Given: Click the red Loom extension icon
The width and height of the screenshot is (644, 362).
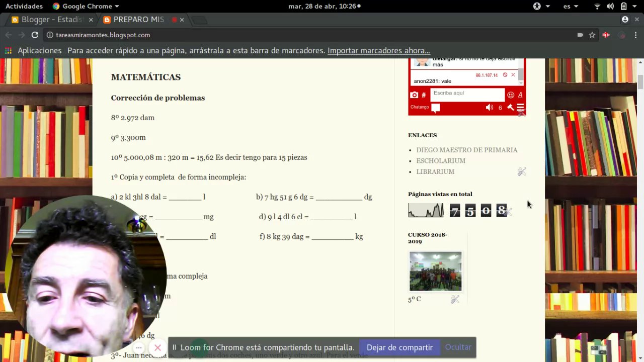Looking at the screenshot, I should [606, 35].
